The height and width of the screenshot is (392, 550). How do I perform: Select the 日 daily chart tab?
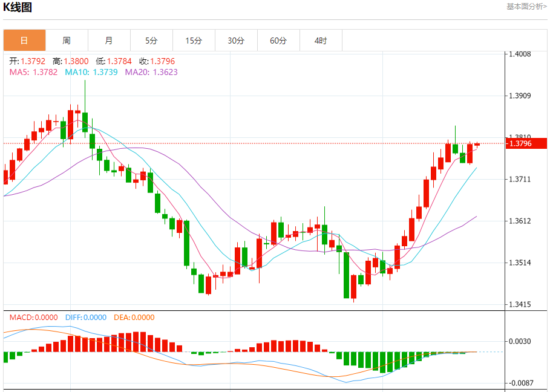(x=25, y=41)
